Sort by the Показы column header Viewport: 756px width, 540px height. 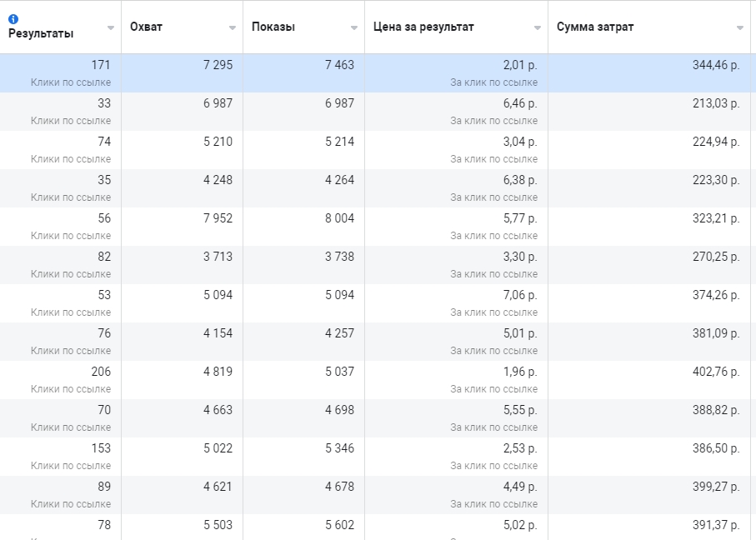[273, 27]
